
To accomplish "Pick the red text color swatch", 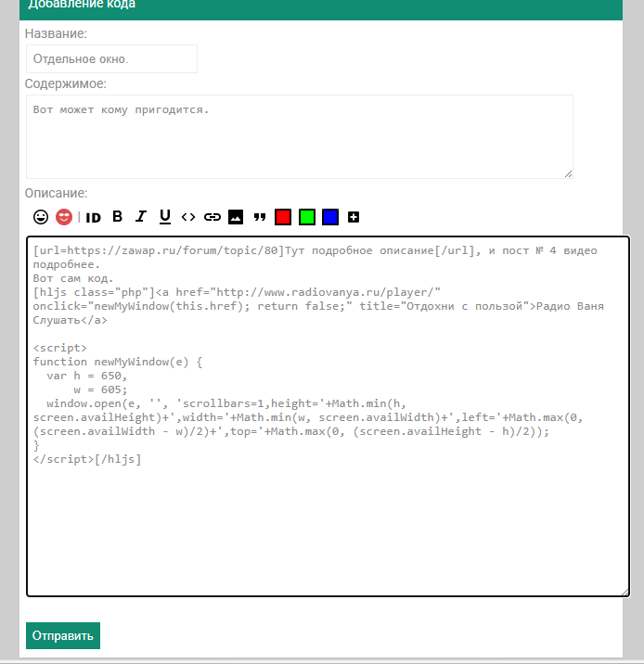I will coord(283,217).
